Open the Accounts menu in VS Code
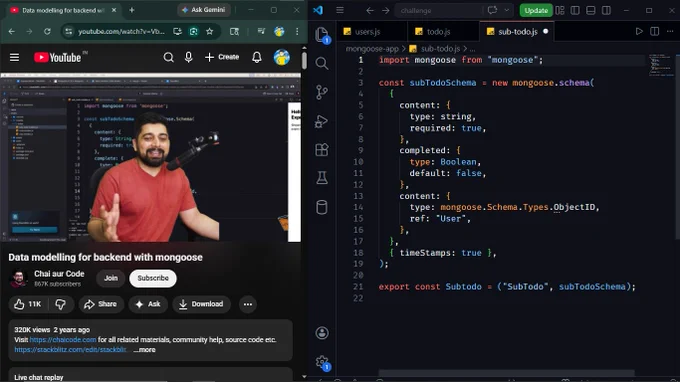The height and width of the screenshot is (382, 680). pos(322,333)
